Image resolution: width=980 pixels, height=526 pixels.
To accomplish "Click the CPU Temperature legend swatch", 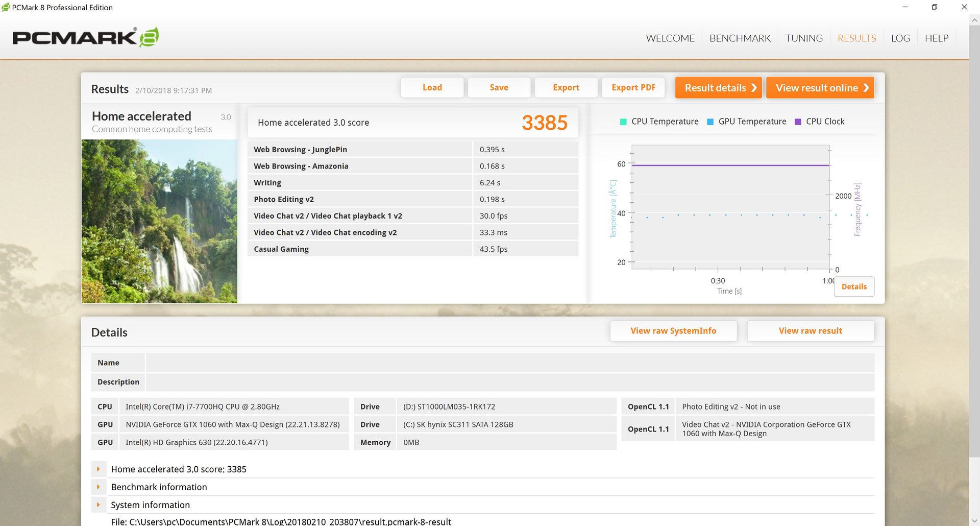I will click(x=623, y=122).
